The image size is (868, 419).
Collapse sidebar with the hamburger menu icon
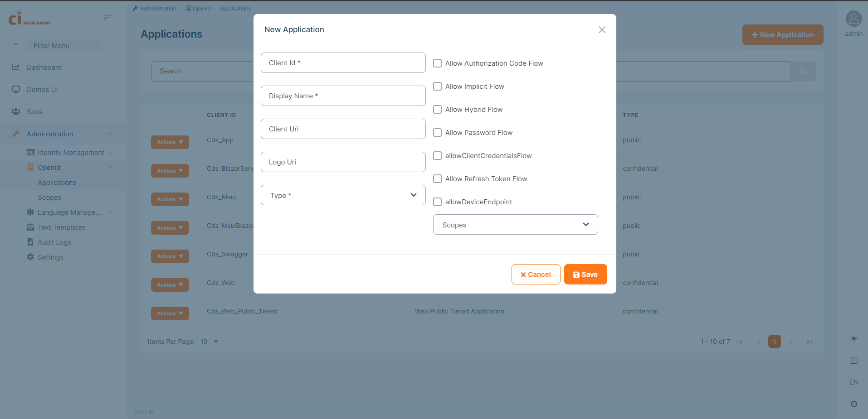[107, 17]
